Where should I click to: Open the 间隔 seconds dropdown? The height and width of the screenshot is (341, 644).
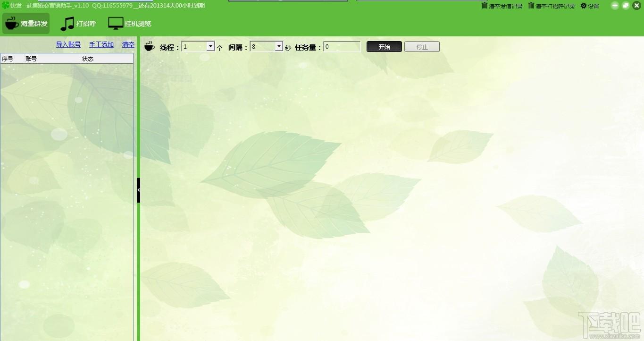click(x=279, y=47)
